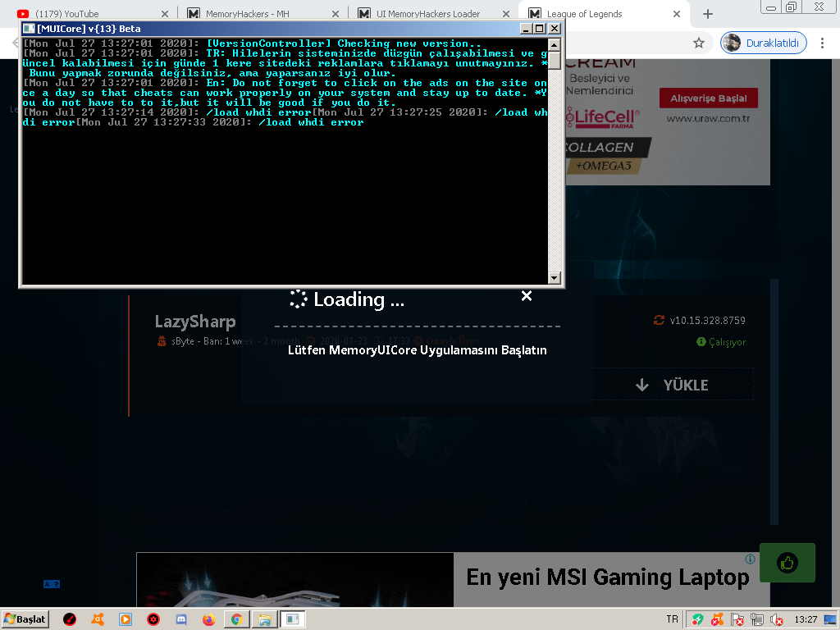Click the Çalışıyor status label
This screenshot has width=840, height=630.
coord(727,342)
